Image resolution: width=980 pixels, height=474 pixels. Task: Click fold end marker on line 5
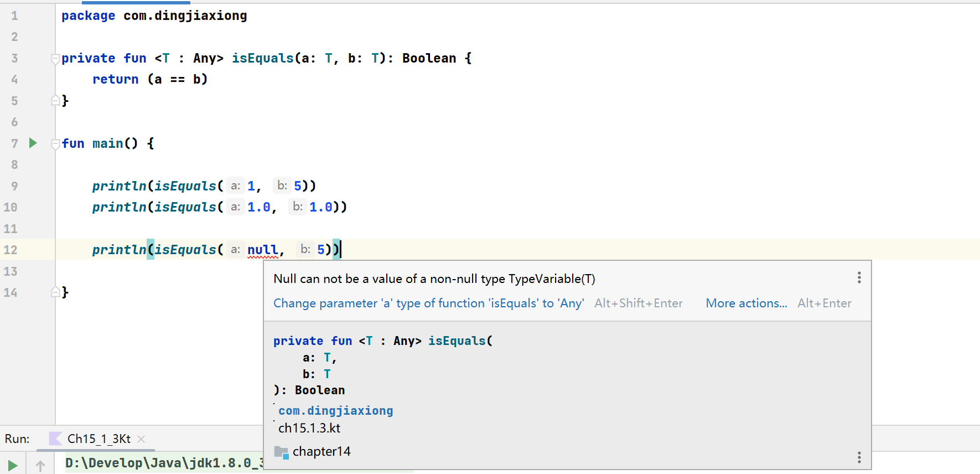(55, 100)
